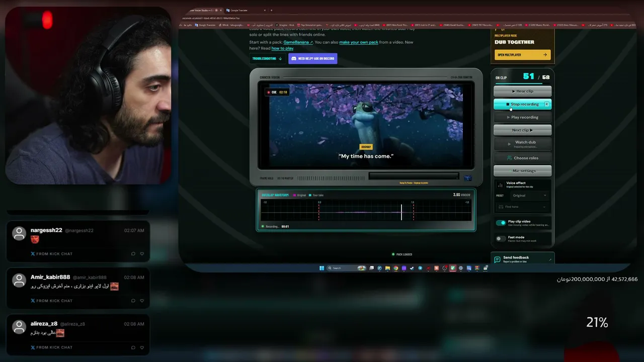
Task: Open the Watch dub preview
Action: click(x=522, y=144)
